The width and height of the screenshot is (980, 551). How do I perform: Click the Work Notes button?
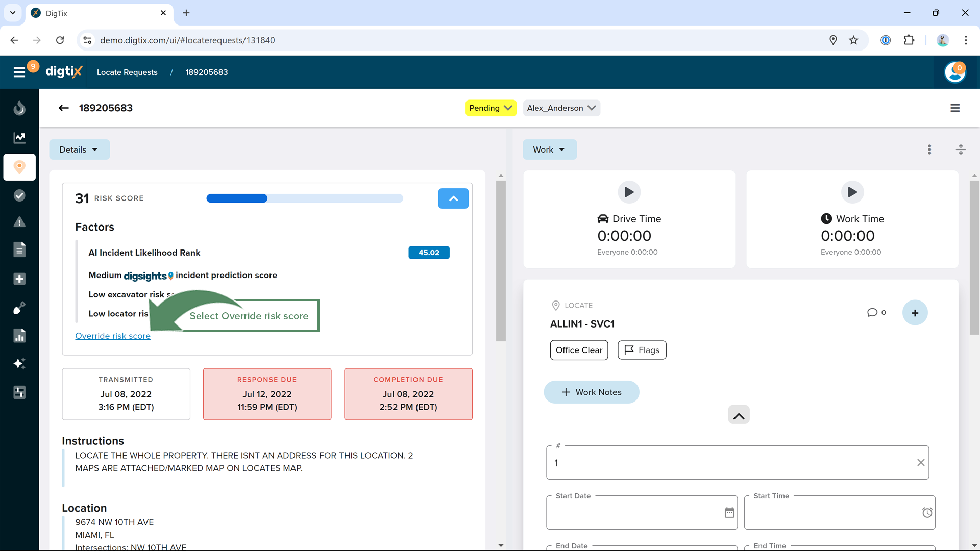click(591, 392)
